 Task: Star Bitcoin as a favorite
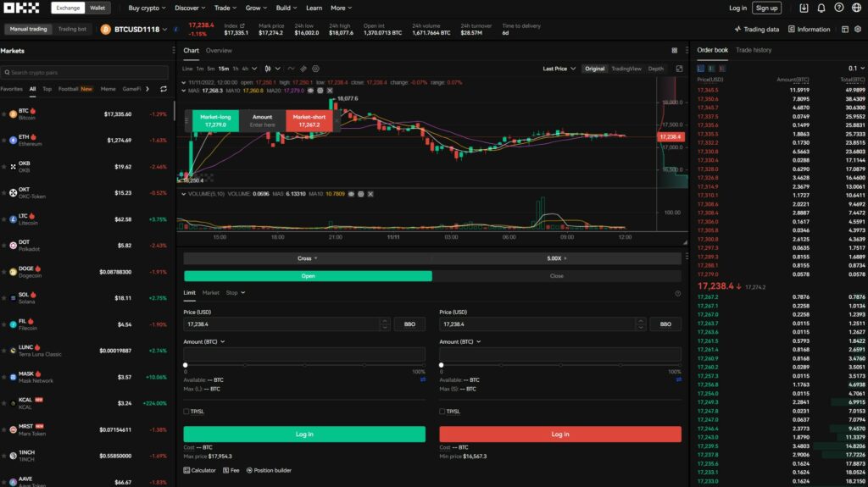pyautogui.click(x=4, y=113)
